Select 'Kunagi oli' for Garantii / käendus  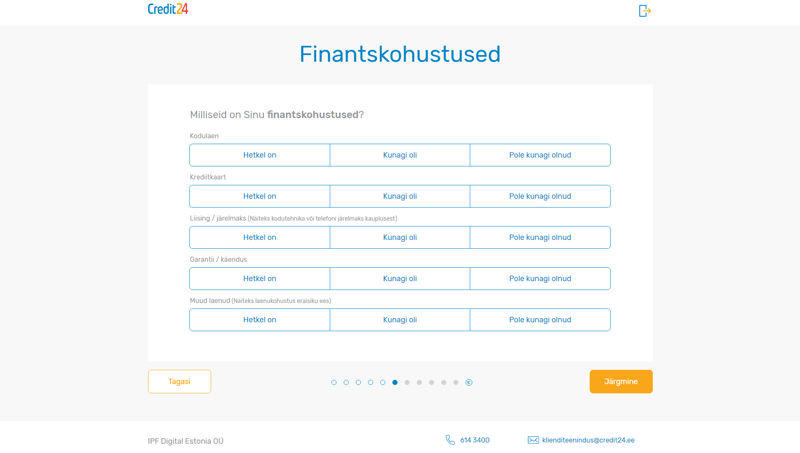pyautogui.click(x=400, y=279)
